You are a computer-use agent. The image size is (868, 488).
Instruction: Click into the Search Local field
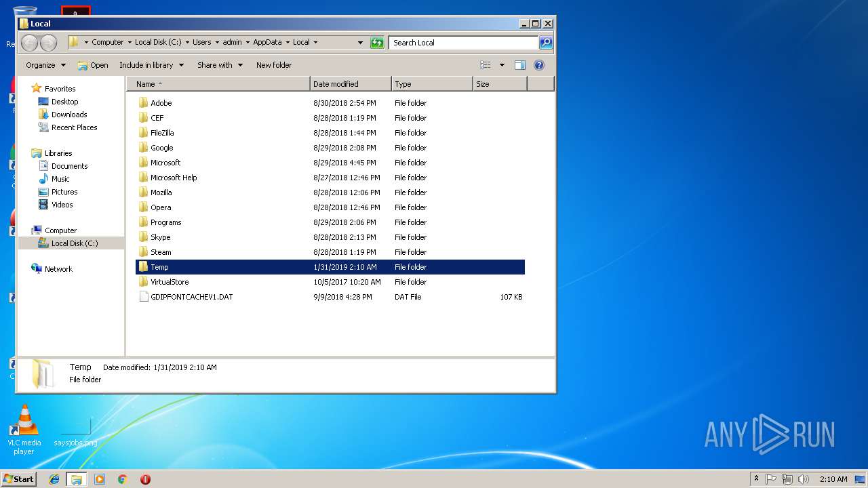pyautogui.click(x=464, y=43)
